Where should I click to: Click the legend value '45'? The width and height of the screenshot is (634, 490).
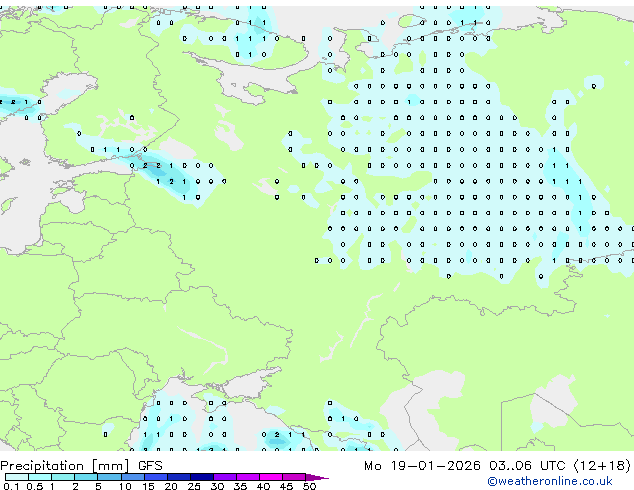[x=287, y=486]
